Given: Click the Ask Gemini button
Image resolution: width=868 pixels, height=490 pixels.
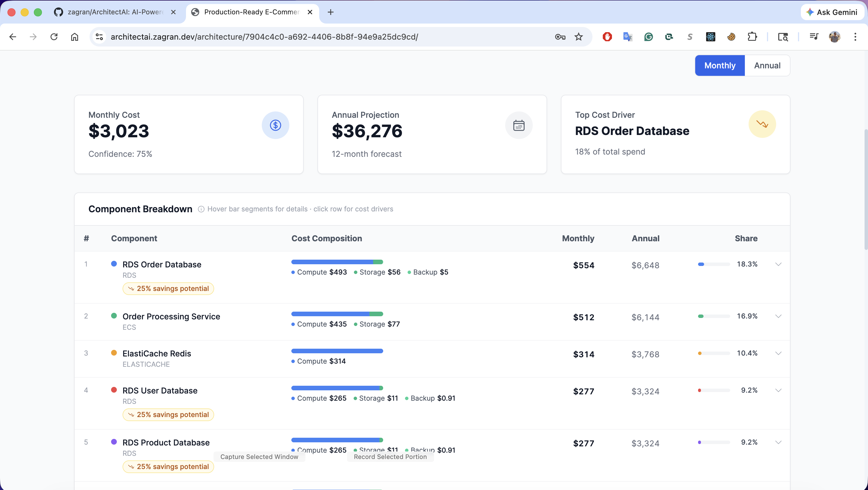Looking at the screenshot, I should click(832, 12).
